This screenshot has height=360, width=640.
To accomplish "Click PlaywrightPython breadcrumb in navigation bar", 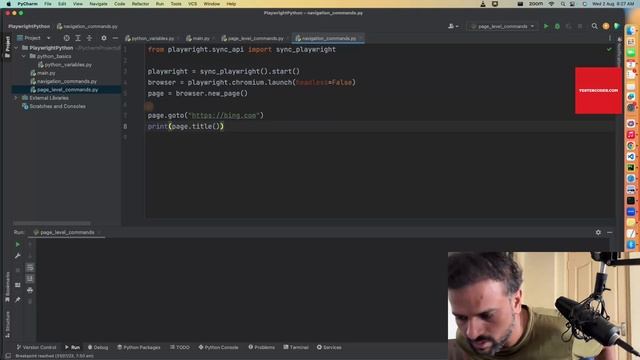I will [29, 26].
